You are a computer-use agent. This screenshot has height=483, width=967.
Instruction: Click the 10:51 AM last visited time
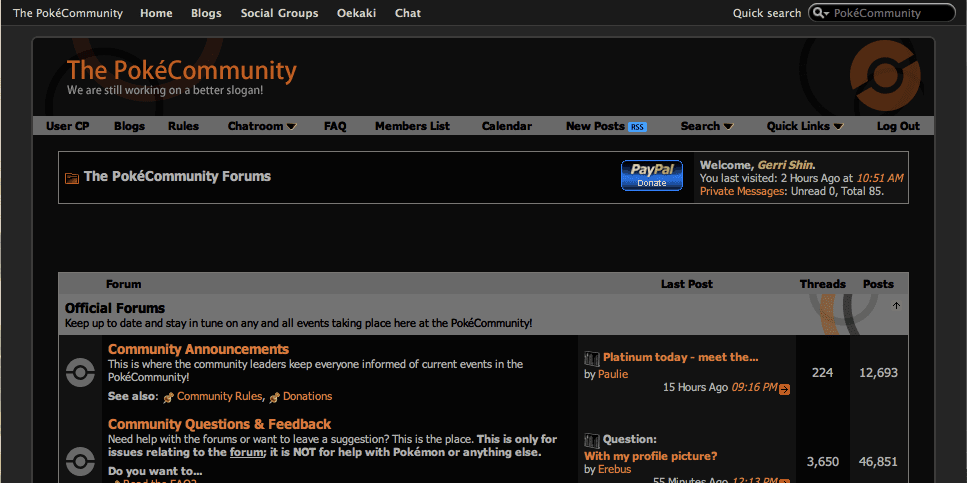pos(880,178)
